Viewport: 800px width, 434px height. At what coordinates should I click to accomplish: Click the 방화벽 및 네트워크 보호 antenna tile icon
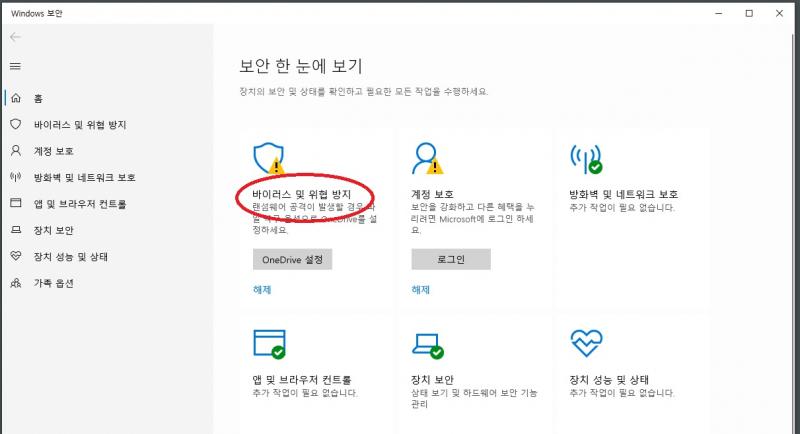coord(584,157)
